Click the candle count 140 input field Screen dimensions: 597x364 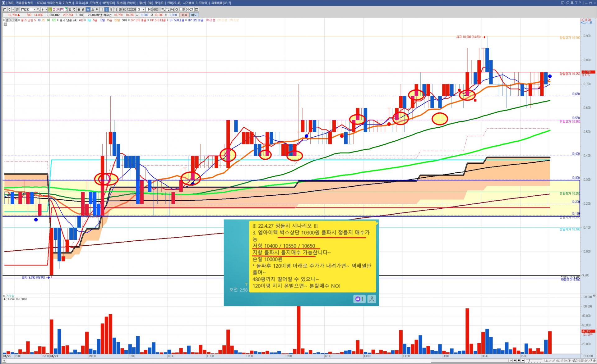point(150,10)
